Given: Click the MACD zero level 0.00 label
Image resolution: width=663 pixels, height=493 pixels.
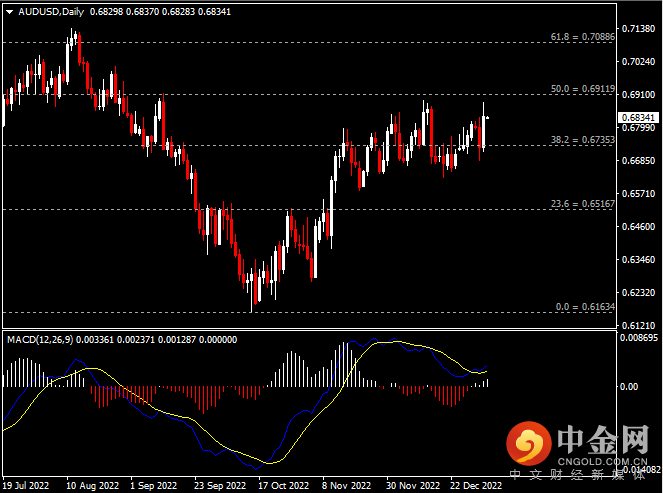Looking at the screenshot, I should tap(631, 386).
